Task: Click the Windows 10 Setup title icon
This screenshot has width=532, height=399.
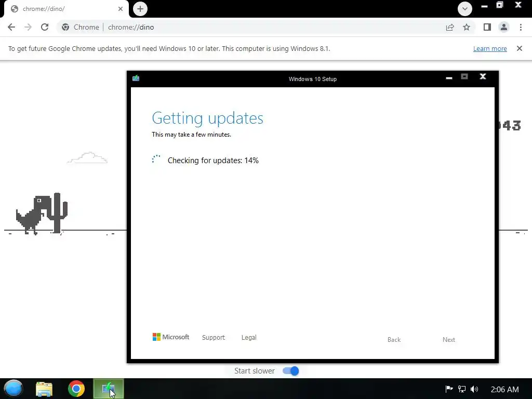Action: pyautogui.click(x=136, y=78)
